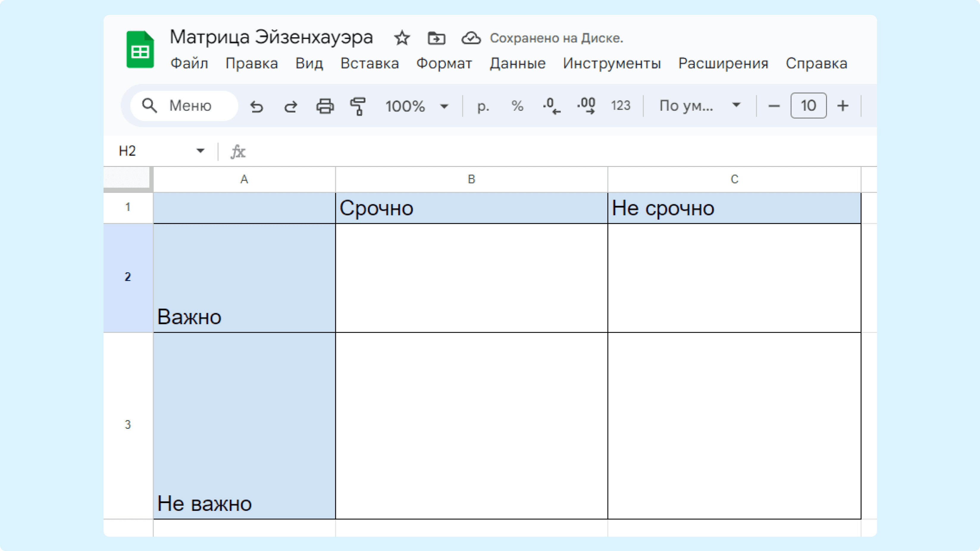
Task: Click decrease decimal places icon
Action: [552, 106]
